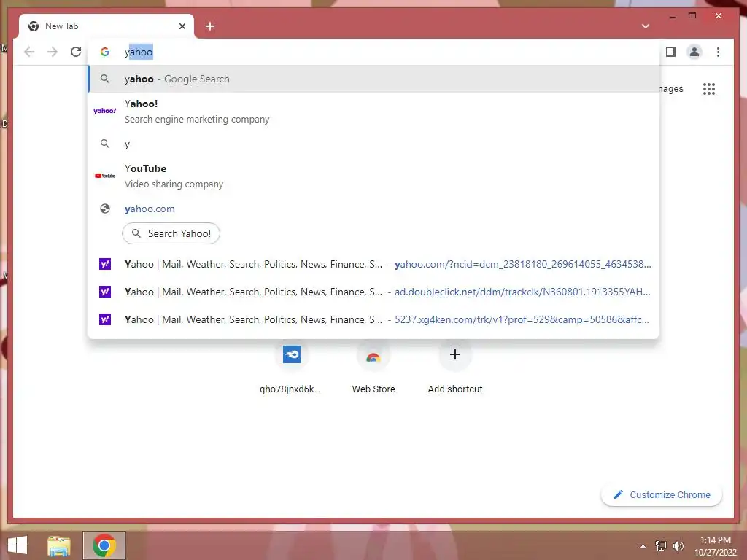Click the magnifier icon in first suggestion row
The image size is (747, 560).
(x=105, y=79)
